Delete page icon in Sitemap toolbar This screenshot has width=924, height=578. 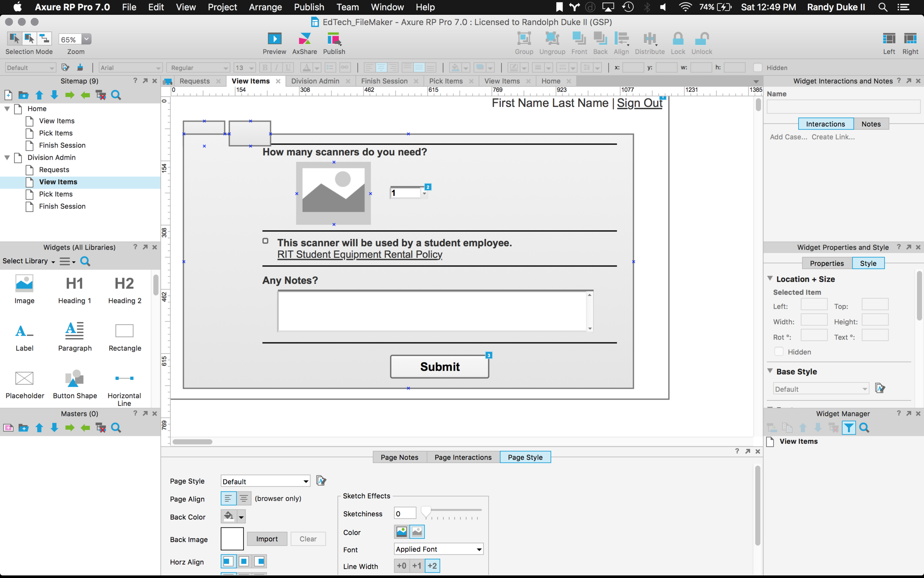point(101,95)
